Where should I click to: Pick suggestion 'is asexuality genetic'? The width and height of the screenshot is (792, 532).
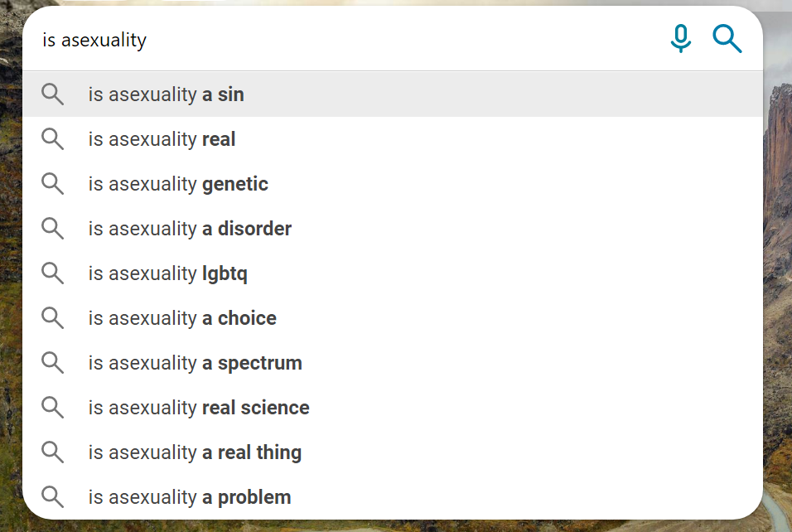tap(393, 184)
